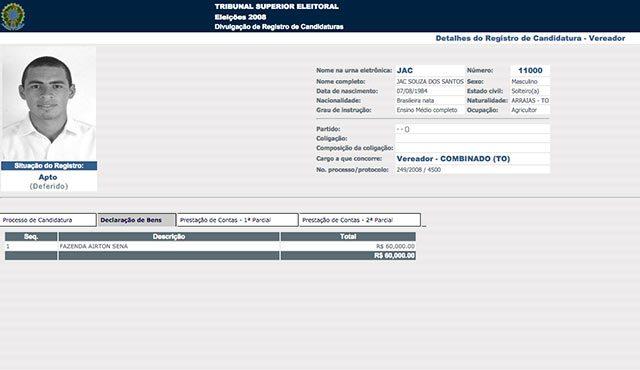
Task: Click the birth date 07/08/1984
Action: [x=412, y=91]
